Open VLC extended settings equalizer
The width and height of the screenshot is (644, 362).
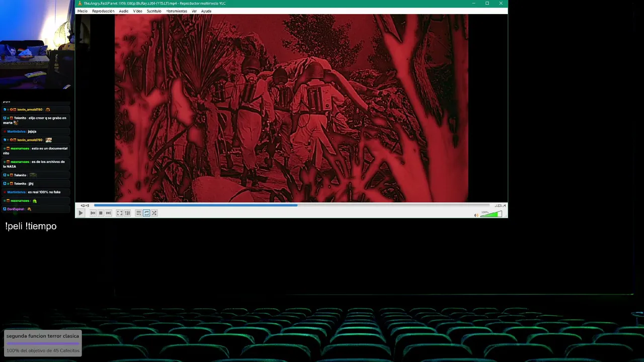pyautogui.click(x=127, y=213)
